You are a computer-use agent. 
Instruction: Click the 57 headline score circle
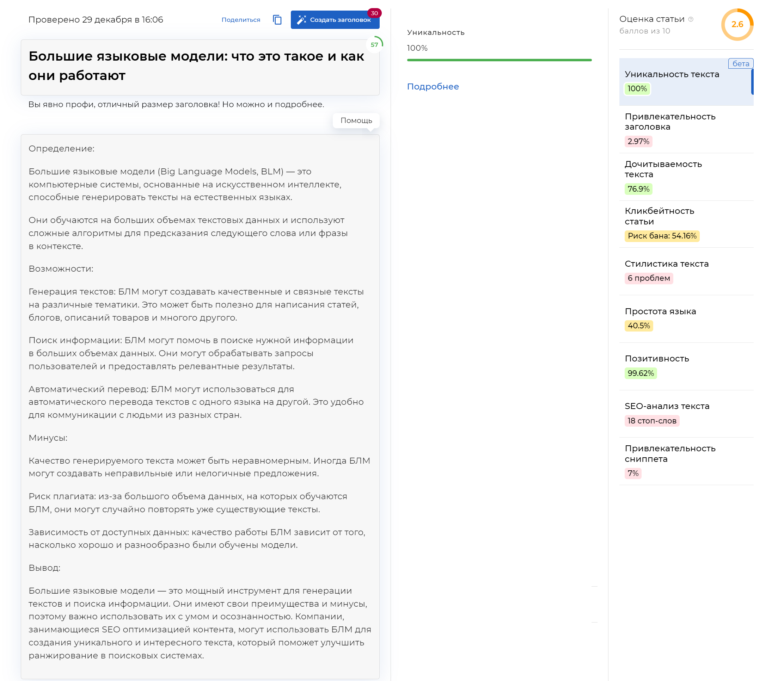click(x=374, y=44)
